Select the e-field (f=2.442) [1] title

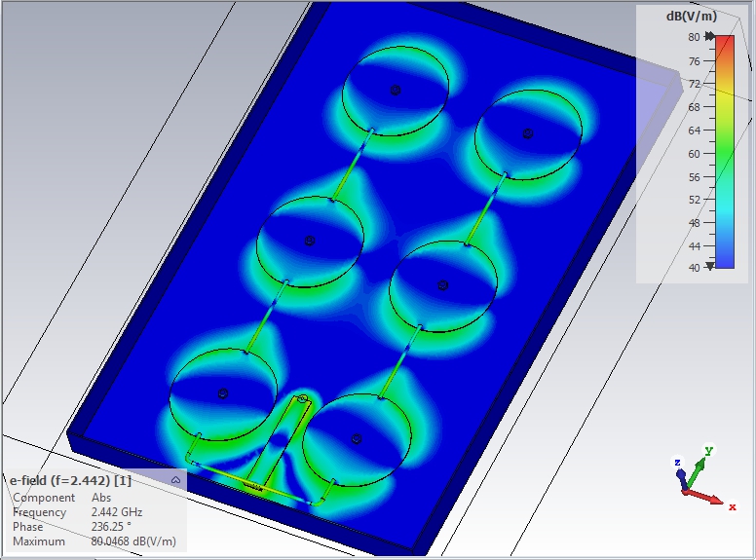tap(70, 480)
